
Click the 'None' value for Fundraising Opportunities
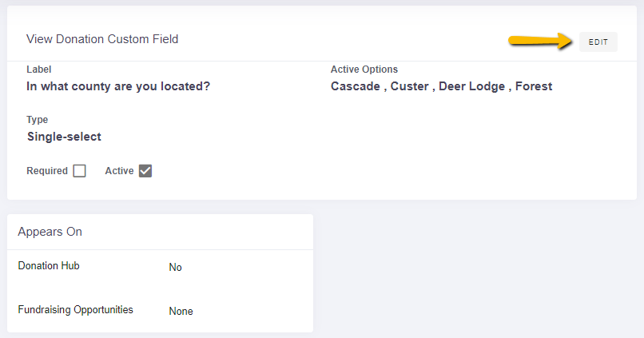[x=181, y=312]
